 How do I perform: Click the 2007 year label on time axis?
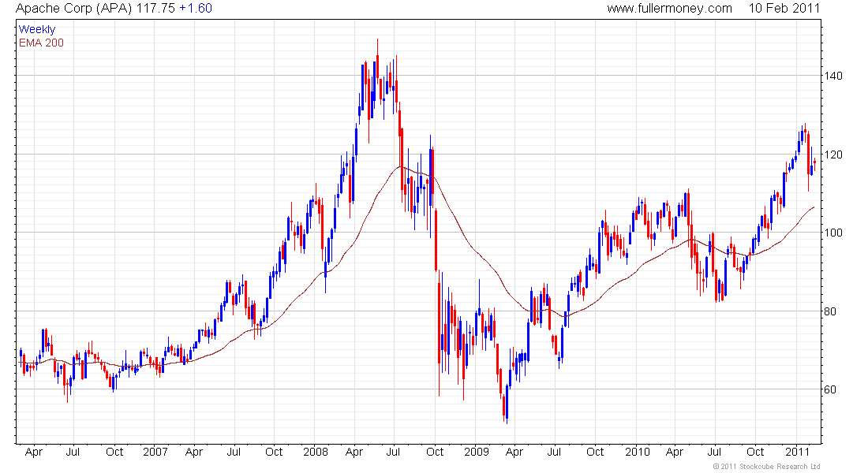click(x=155, y=452)
